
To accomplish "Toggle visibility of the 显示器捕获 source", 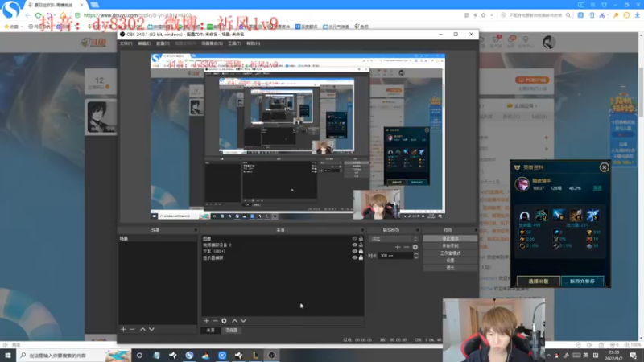I will tap(354, 257).
